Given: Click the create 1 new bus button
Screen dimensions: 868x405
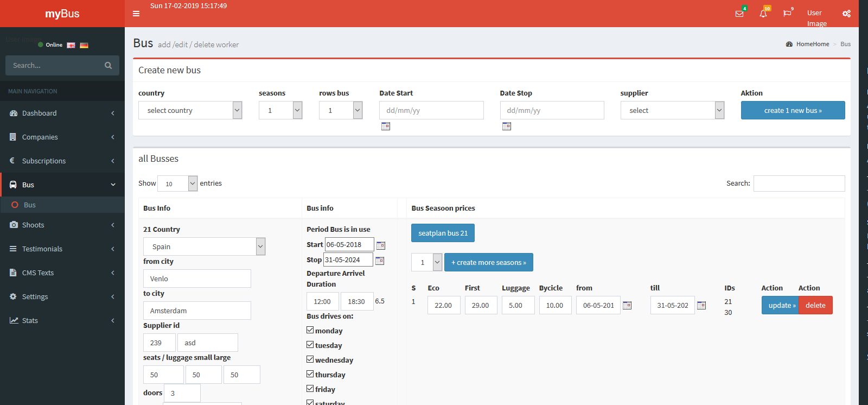Looking at the screenshot, I should click(x=793, y=110).
